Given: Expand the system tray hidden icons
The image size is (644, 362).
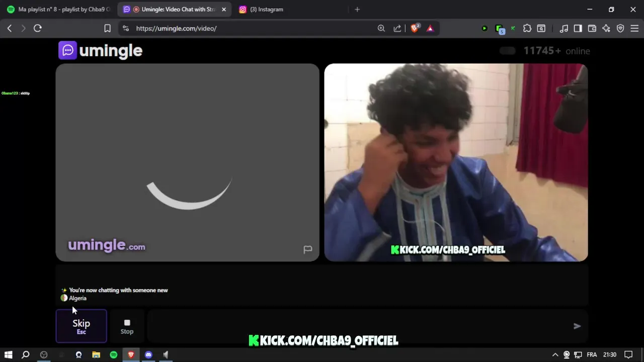Looking at the screenshot, I should click(555, 355).
